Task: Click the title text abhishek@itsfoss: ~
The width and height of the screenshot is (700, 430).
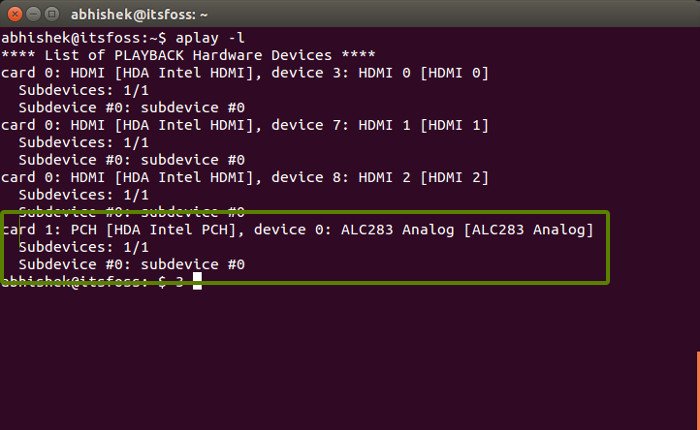Action: point(139,15)
